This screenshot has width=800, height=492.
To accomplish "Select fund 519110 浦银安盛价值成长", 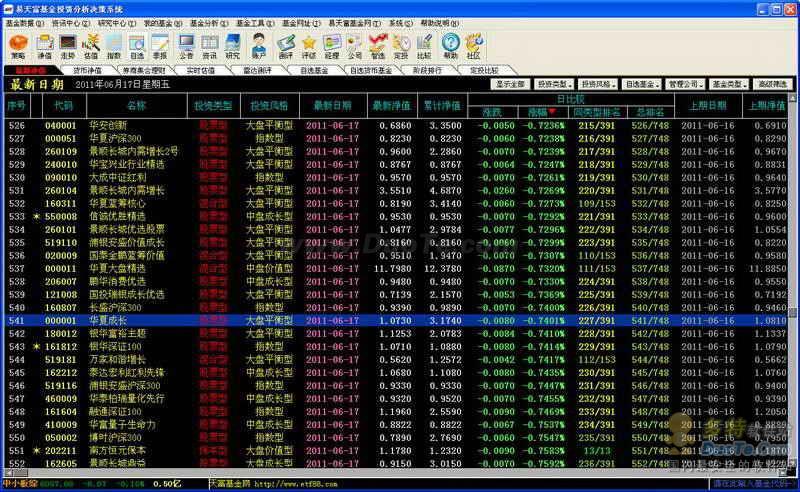I will (x=396, y=242).
